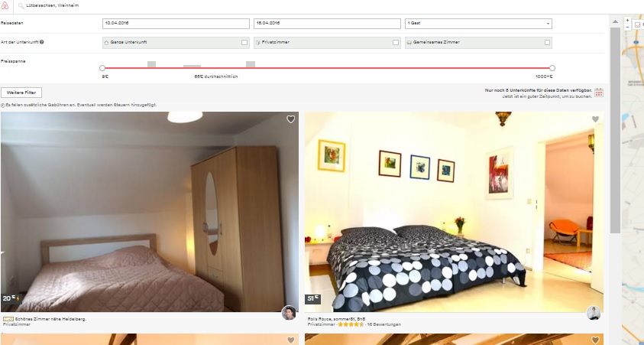Click the search magnifier icon

21,5
